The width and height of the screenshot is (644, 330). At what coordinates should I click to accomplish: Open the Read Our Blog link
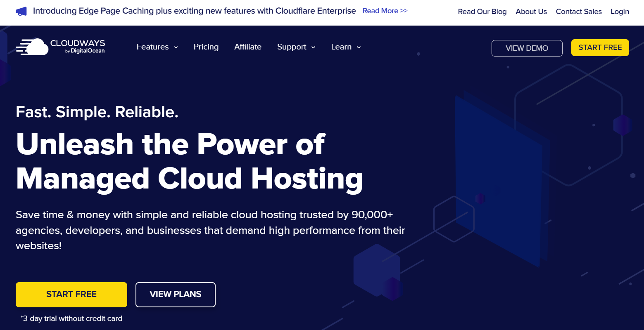pos(482,12)
